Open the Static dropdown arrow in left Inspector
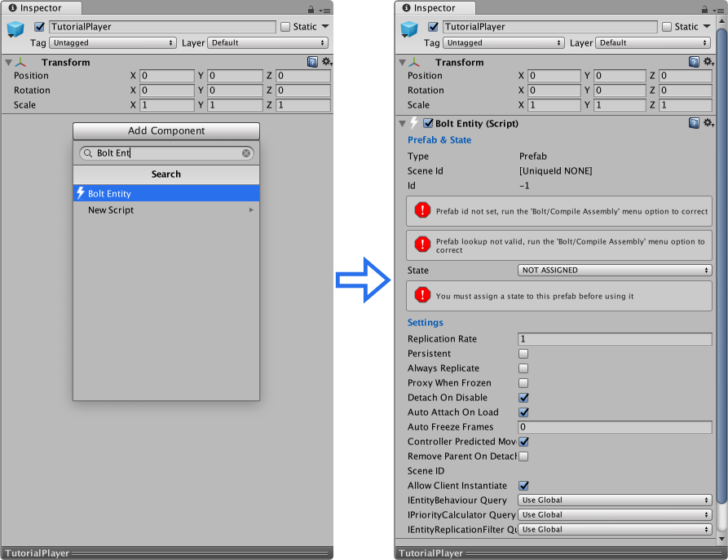The image size is (728, 560). [x=325, y=26]
